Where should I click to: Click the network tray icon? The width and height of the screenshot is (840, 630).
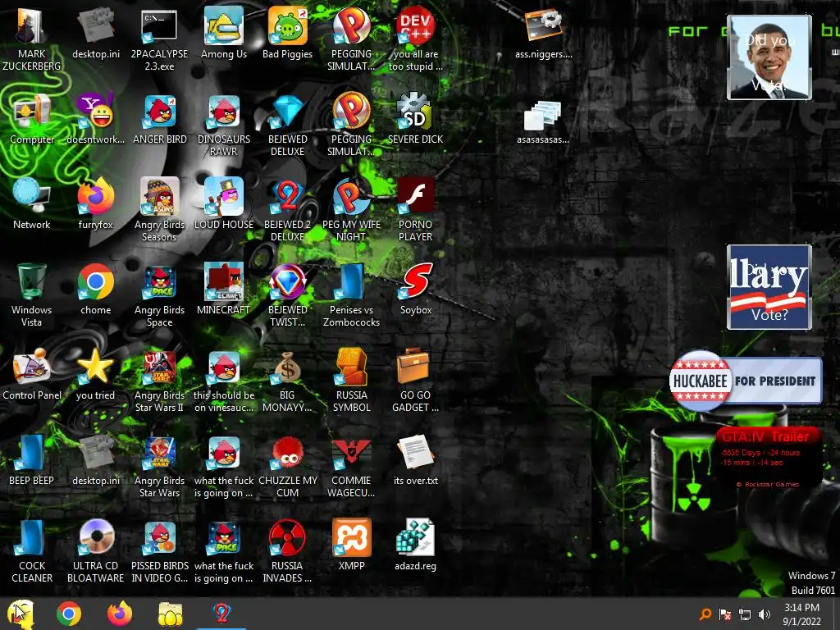[x=745, y=614]
